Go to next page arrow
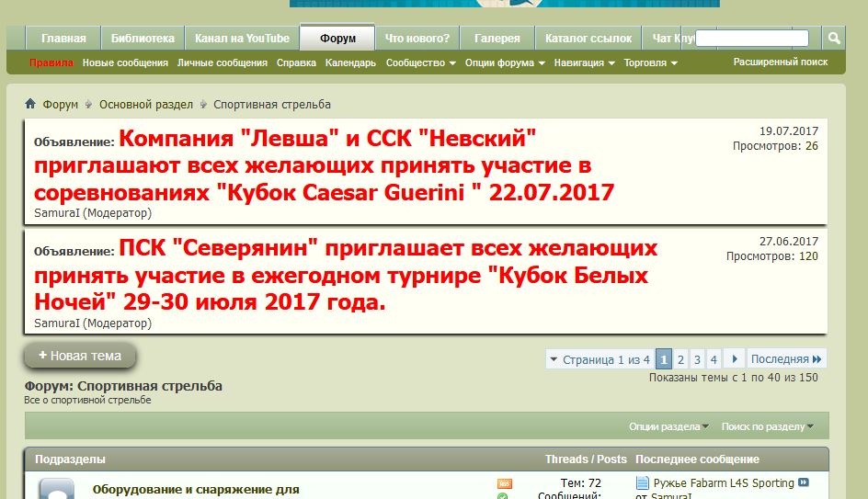The width and height of the screenshot is (868, 499). 734,359
